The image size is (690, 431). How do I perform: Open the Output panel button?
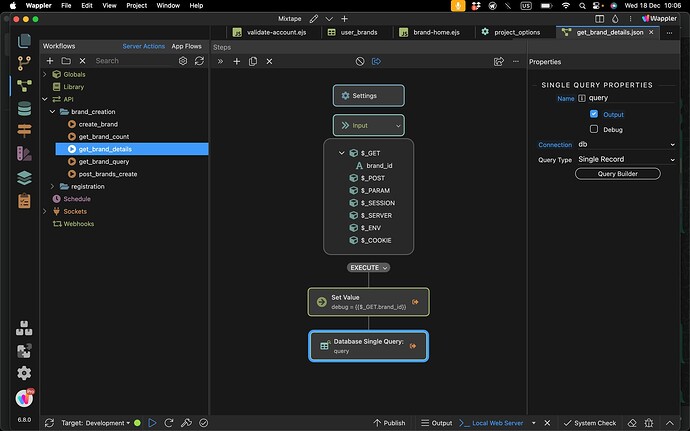click(x=437, y=423)
